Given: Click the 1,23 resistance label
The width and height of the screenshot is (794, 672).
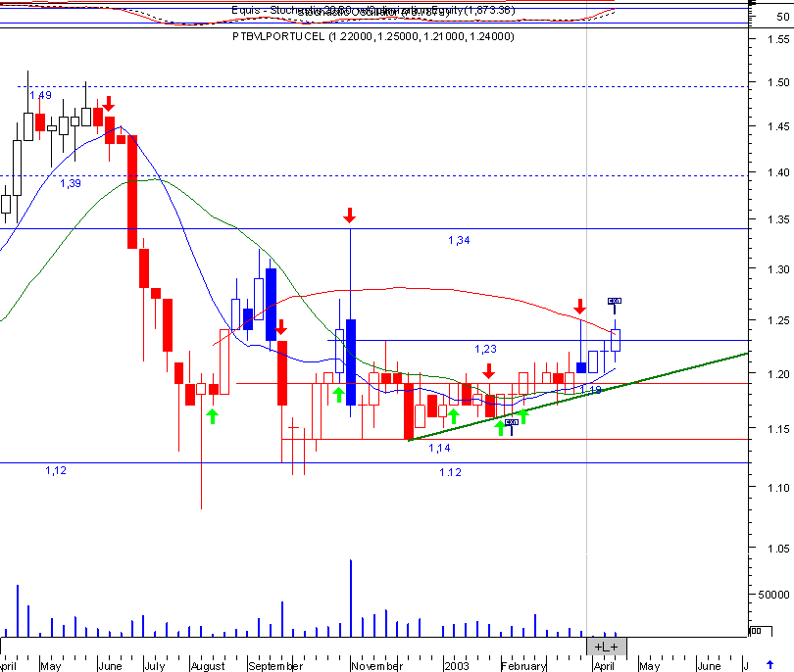Looking at the screenshot, I should click(485, 349).
